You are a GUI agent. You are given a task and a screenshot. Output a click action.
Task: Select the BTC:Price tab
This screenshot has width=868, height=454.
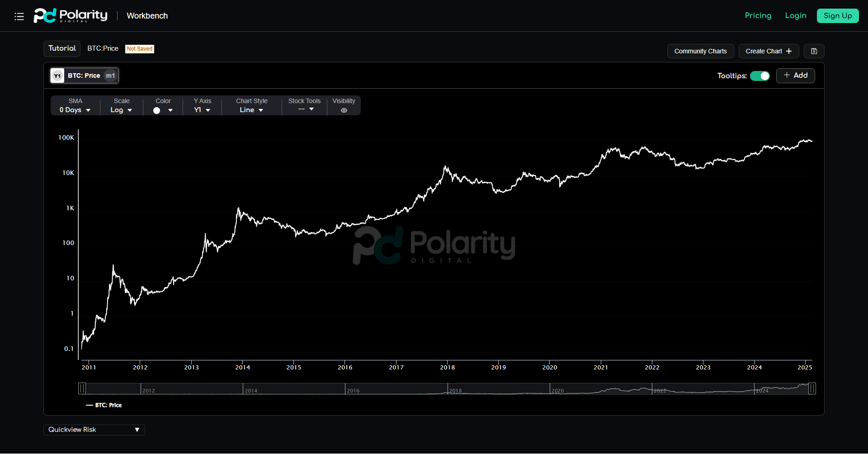point(103,48)
